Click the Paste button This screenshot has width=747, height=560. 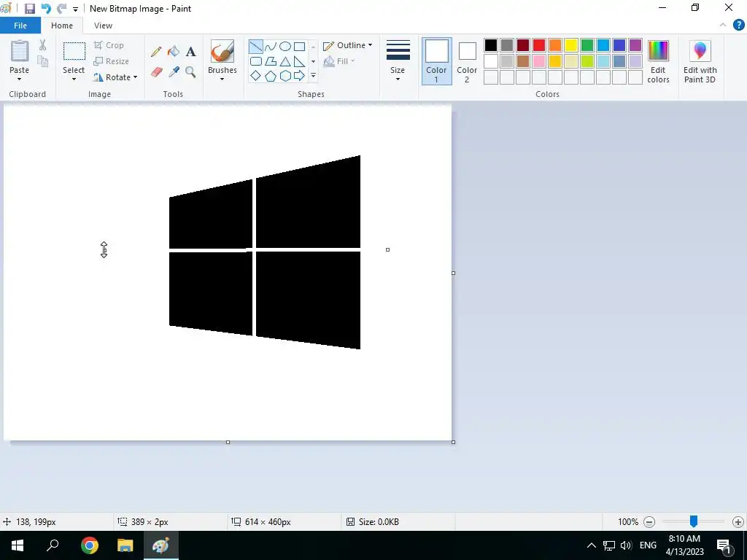pos(20,57)
